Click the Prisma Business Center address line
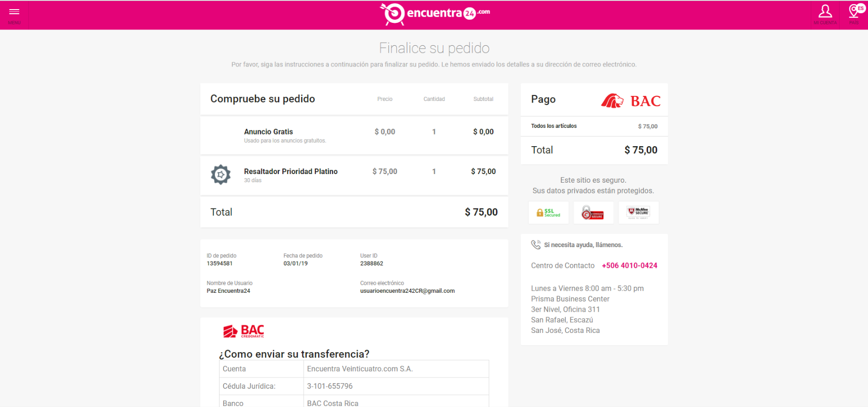The width and height of the screenshot is (868, 407). point(570,299)
